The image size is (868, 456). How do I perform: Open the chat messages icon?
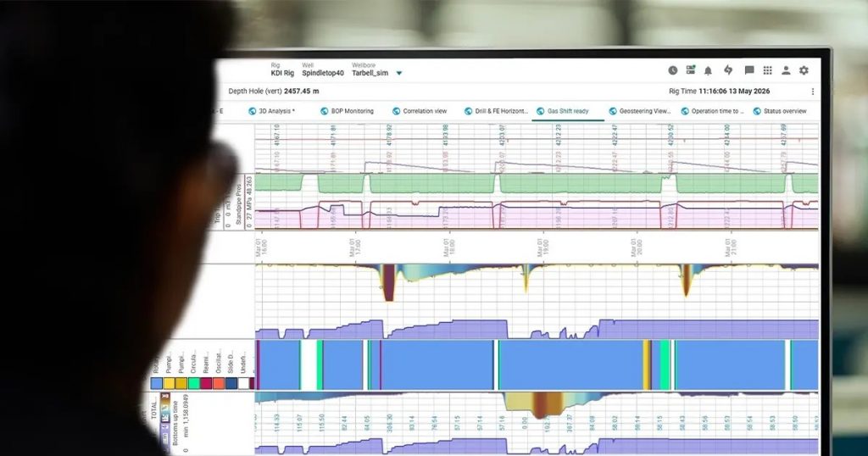click(x=749, y=70)
